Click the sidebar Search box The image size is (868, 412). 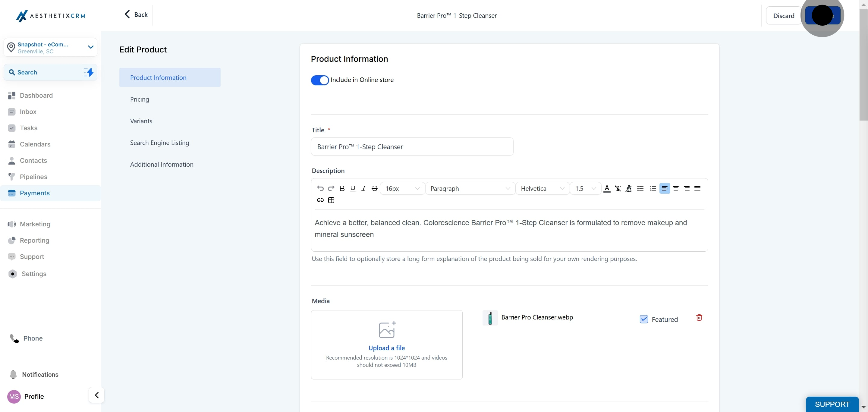(51, 72)
